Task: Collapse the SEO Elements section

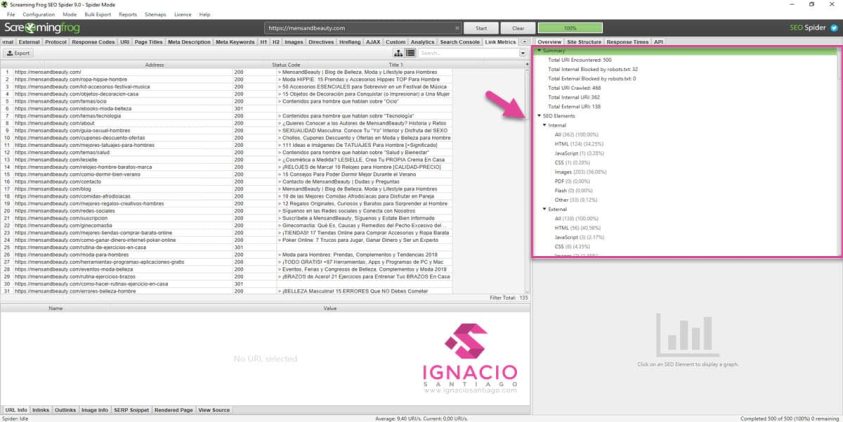Action: click(539, 116)
